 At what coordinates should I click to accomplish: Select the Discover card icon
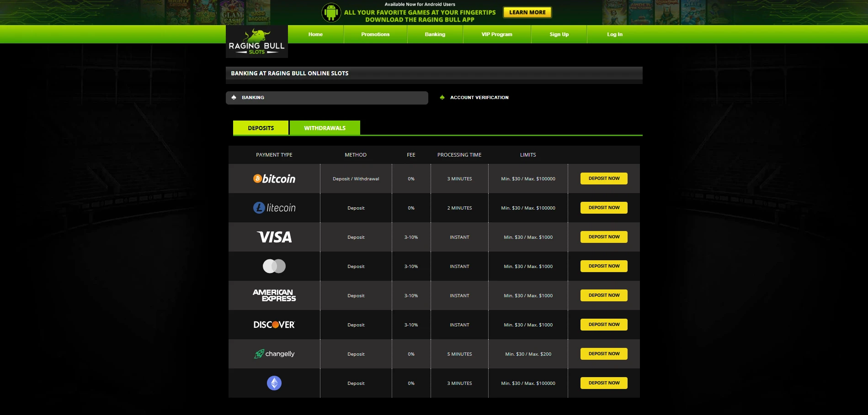[x=274, y=325]
